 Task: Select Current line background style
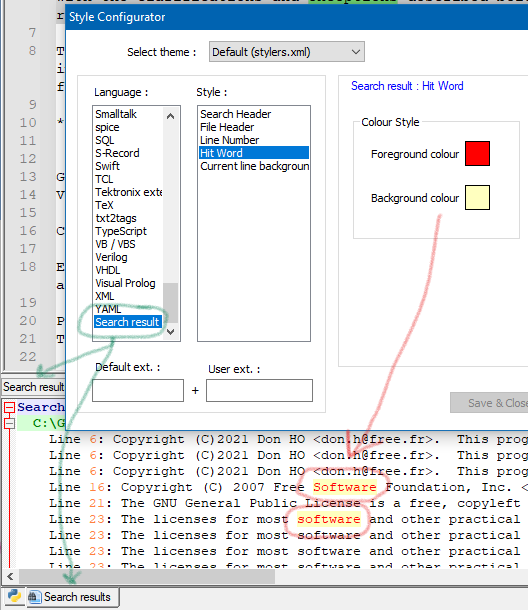(x=254, y=166)
